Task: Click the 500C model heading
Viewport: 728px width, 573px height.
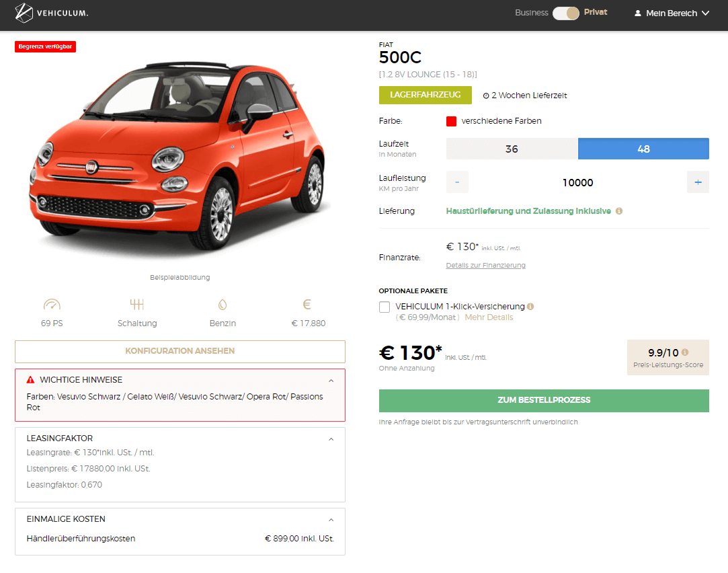Action: click(x=400, y=58)
